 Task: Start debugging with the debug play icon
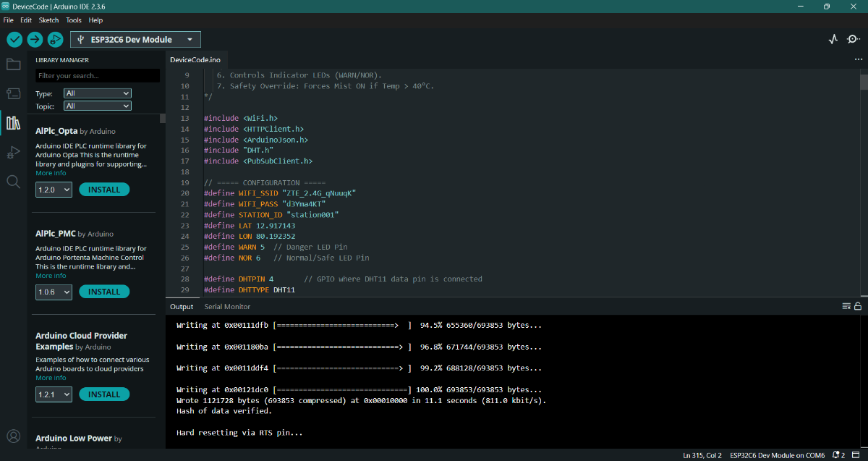[55, 40]
